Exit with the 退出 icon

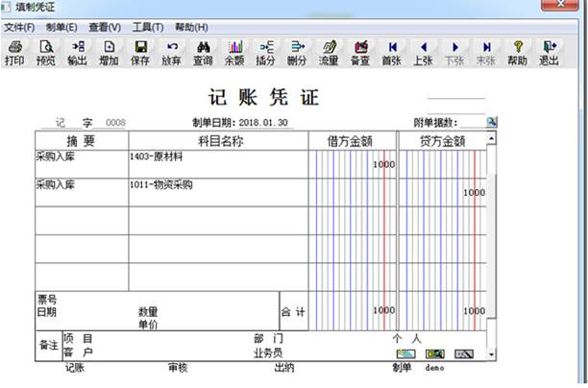click(x=549, y=53)
